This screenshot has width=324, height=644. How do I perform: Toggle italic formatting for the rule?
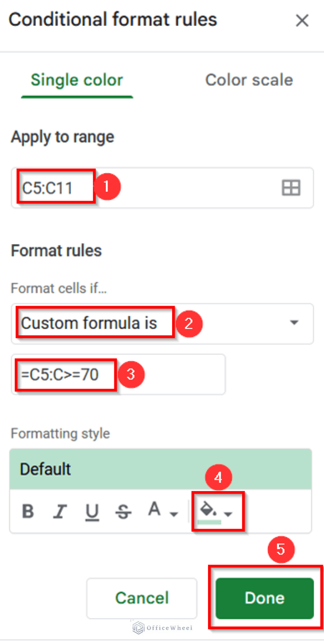click(x=59, y=511)
